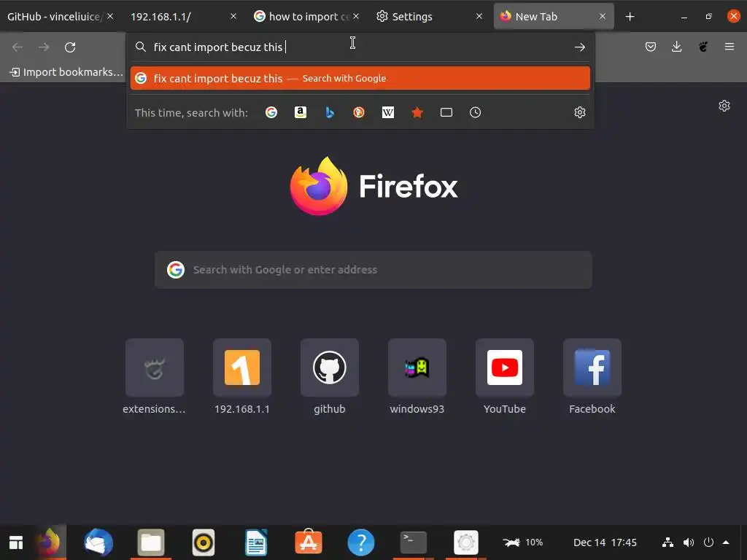Image resolution: width=747 pixels, height=560 pixels.
Task: Go forward one page
Action: coord(44,47)
